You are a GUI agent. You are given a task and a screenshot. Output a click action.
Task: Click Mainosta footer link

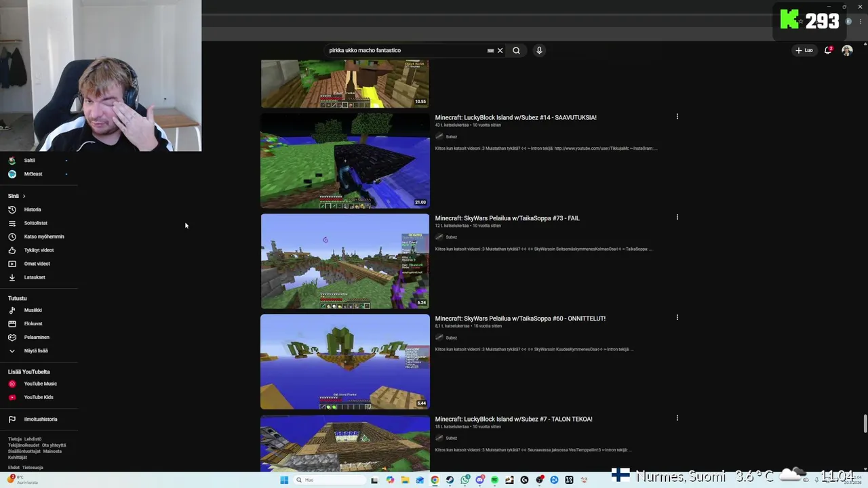tap(52, 451)
